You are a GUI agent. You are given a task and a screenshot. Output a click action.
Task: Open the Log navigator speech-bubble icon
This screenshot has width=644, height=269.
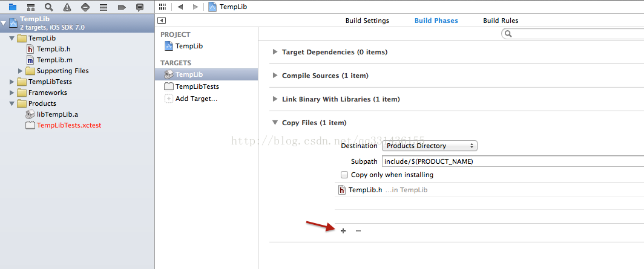(140, 7)
